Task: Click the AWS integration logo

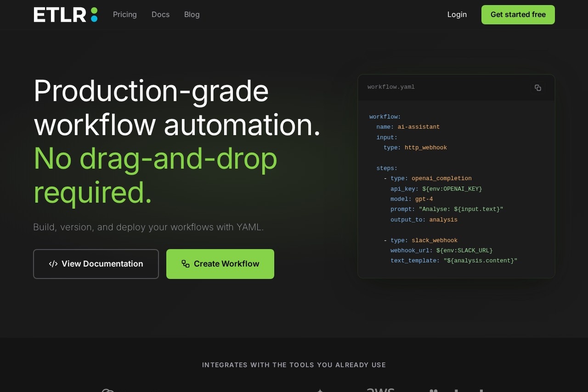Action: (380, 390)
